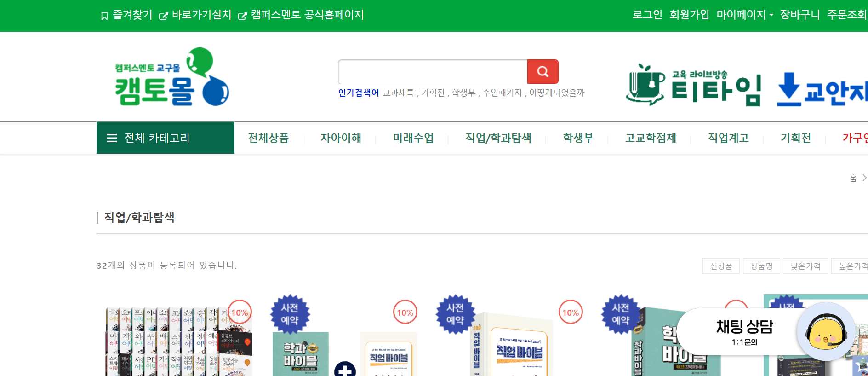Screen dimensions: 868x376
Task: Click the 즐겨찾기 link
Action: point(132,15)
